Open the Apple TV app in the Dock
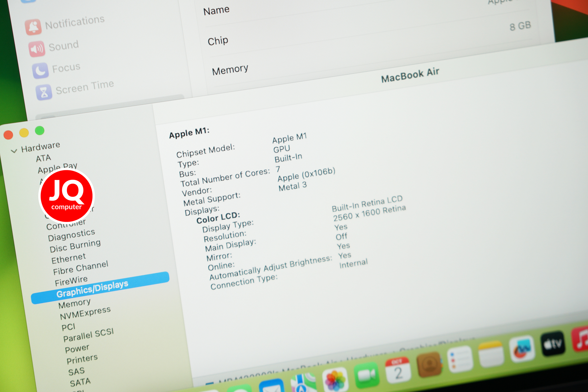 [x=553, y=343]
